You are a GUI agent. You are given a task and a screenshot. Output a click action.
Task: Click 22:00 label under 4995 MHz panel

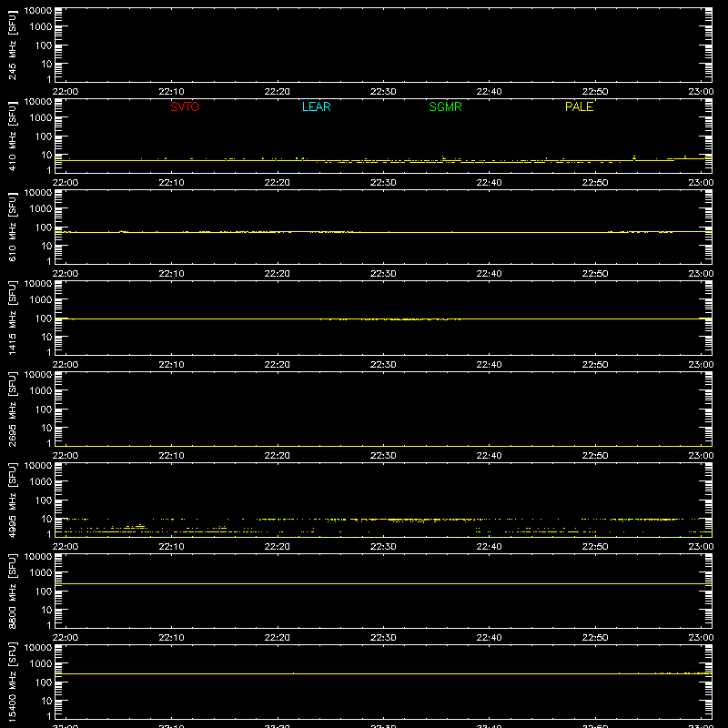[x=66, y=547]
